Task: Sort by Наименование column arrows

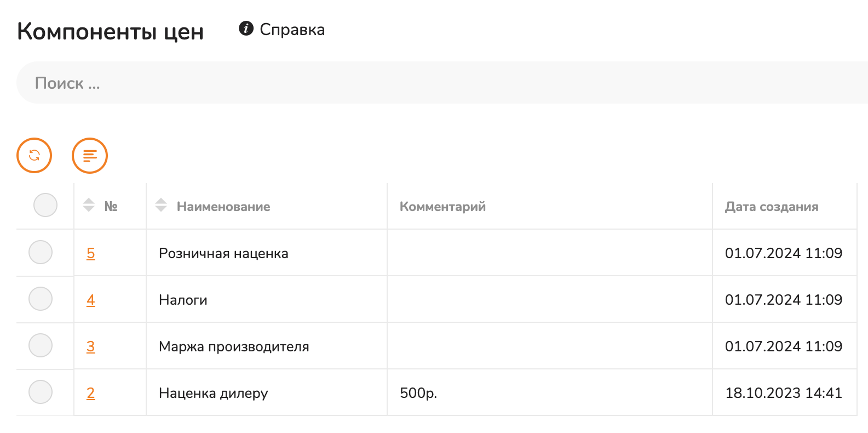Action: click(161, 206)
